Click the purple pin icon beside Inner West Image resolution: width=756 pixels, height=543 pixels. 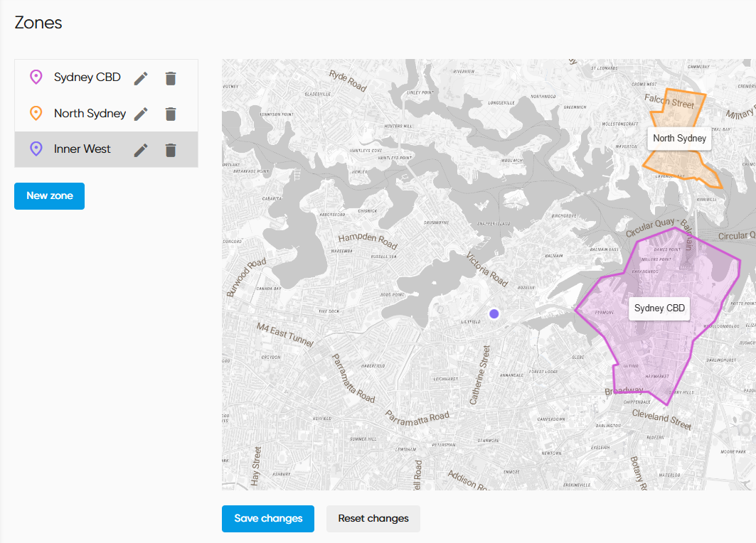pos(36,150)
